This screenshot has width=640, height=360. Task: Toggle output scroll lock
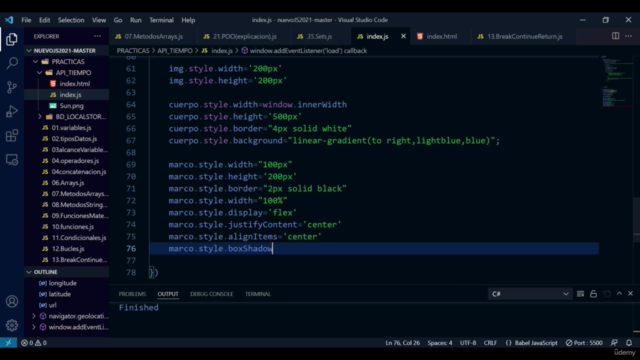593,294
